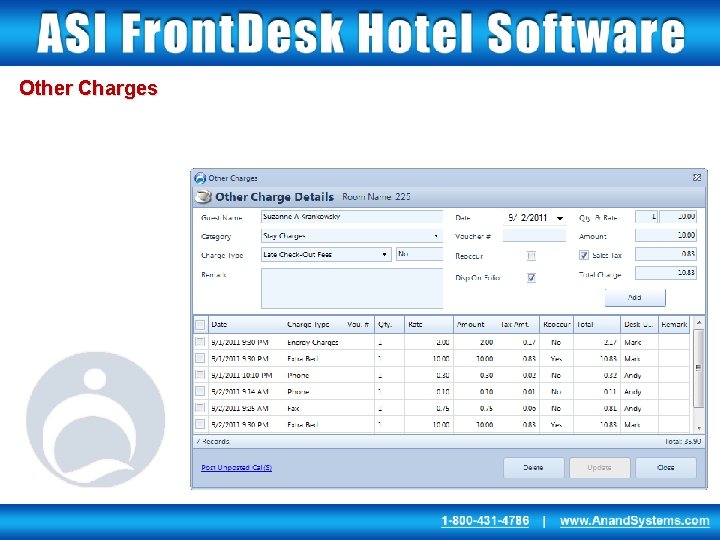Image resolution: width=720 pixels, height=540 pixels.
Task: Check the 5/1/2011 9:30 PM Extra Bed row checkbox
Action: pyautogui.click(x=200, y=358)
